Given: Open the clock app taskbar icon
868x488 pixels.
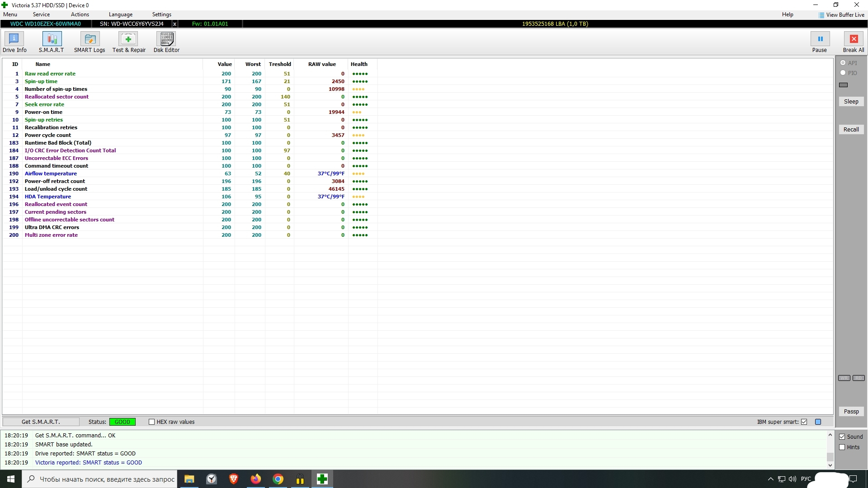Looking at the screenshot, I should tap(212, 479).
